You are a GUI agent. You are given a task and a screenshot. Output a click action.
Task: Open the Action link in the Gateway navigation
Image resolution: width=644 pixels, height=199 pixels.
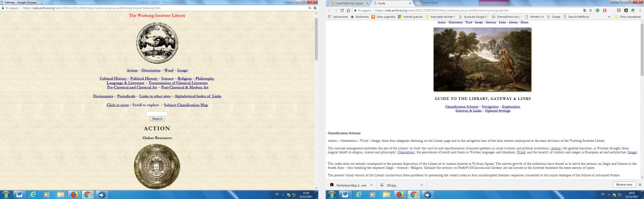[x=132, y=70]
